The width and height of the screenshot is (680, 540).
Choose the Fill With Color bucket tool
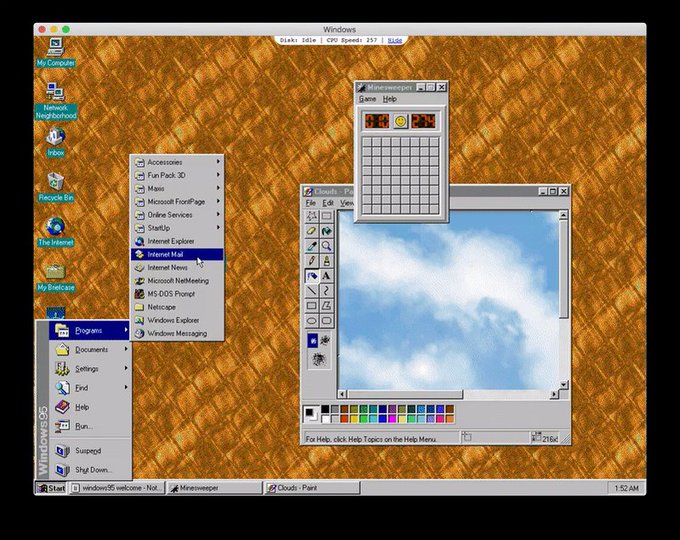pos(327,231)
